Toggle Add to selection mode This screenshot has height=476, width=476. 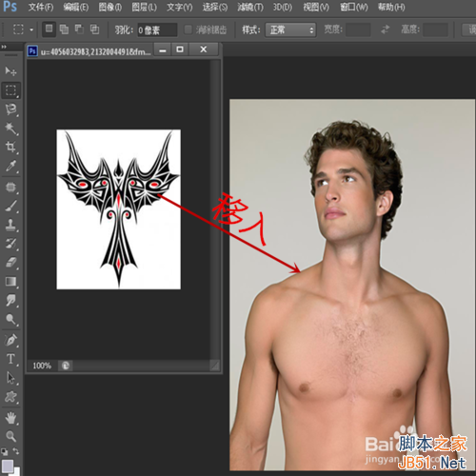pyautogui.click(x=64, y=30)
